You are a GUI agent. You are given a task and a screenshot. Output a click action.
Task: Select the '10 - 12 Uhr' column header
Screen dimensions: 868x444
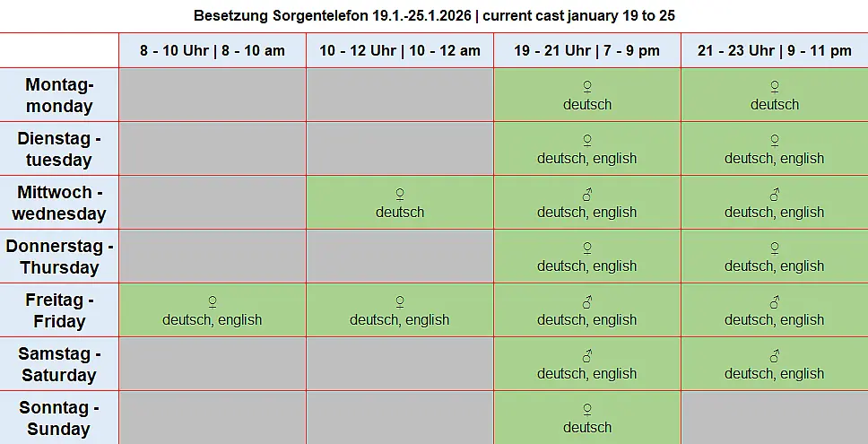pyautogui.click(x=400, y=50)
